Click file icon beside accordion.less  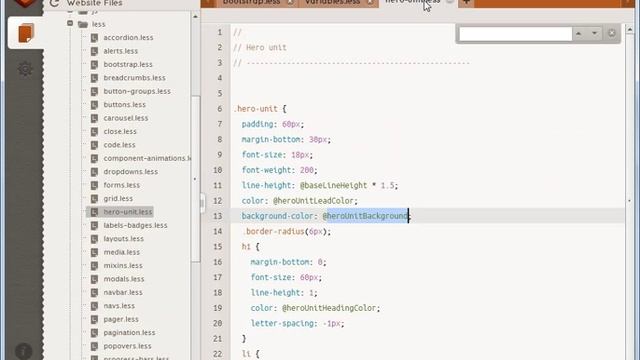(x=94, y=38)
